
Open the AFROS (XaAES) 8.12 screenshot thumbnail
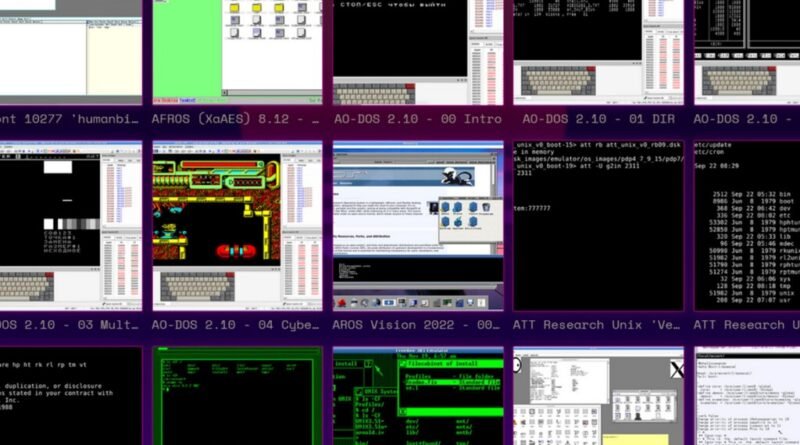237,52
